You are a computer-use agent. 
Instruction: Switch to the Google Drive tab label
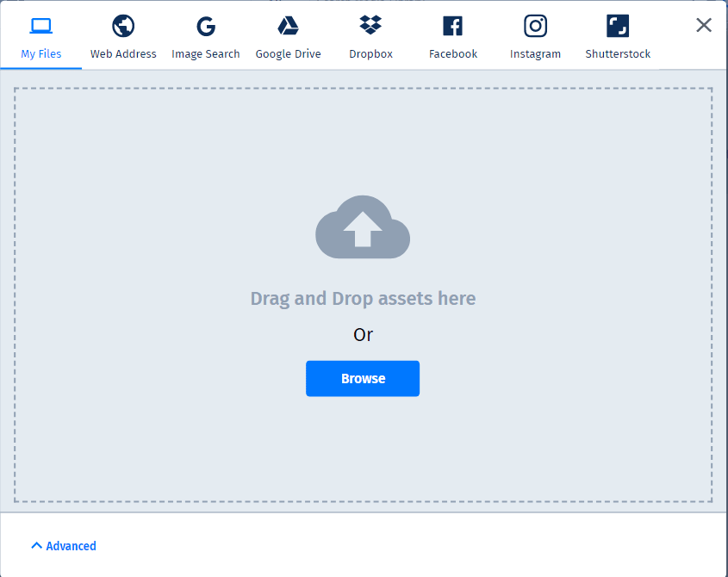click(x=288, y=54)
